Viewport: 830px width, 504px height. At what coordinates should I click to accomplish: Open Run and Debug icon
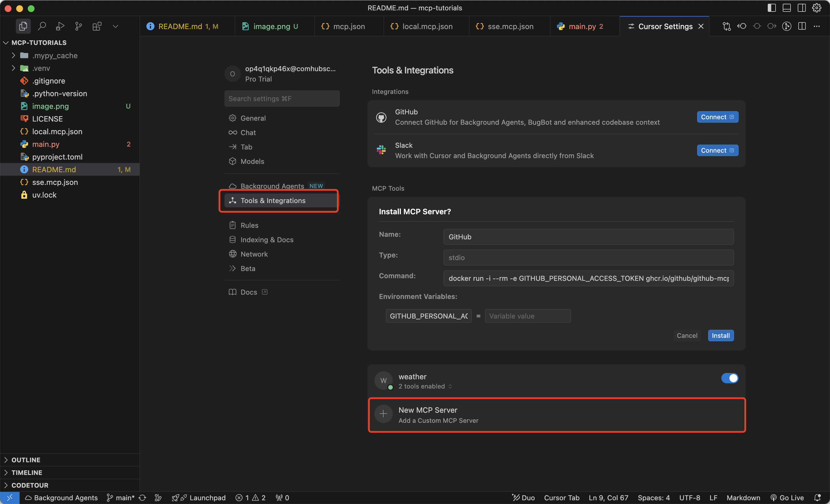(60, 26)
